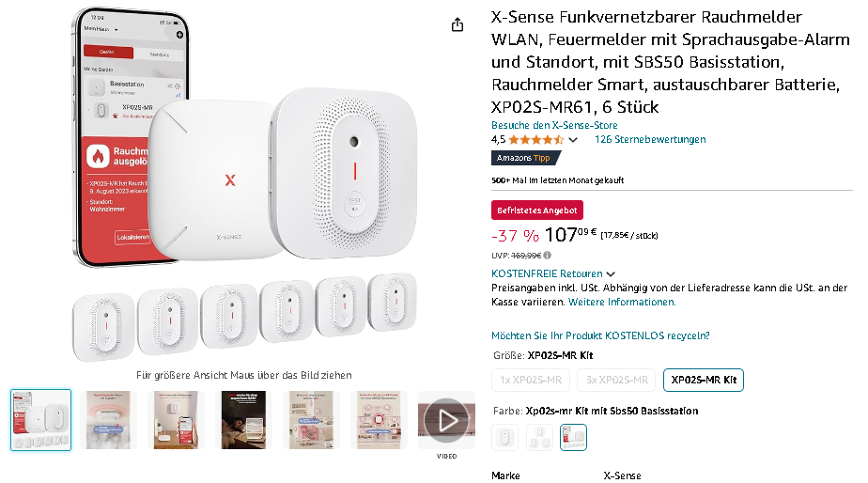Visit the X-Sense-Store link
Image resolution: width=868 pixels, height=483 pixels.
coord(554,125)
